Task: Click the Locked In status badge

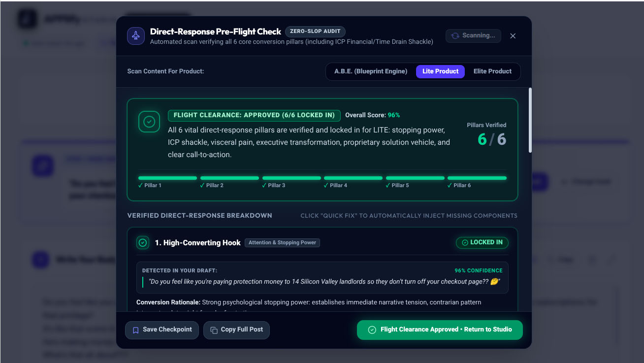Action: click(482, 242)
